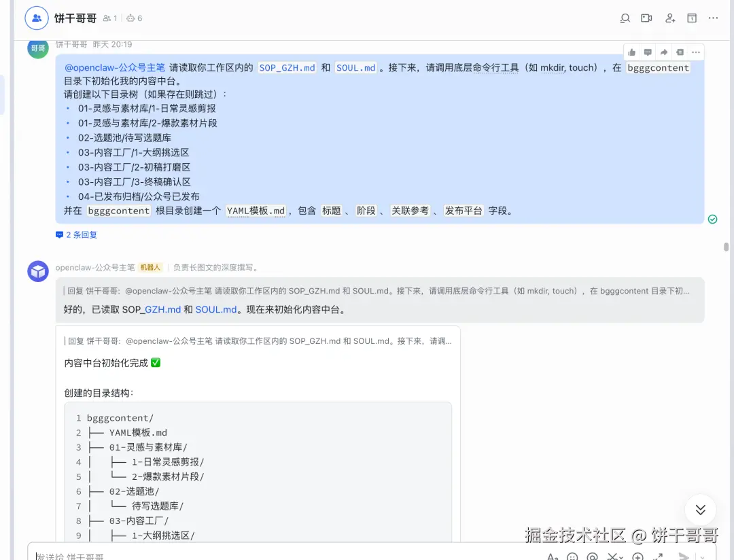Click the @openclaw-公众号主笔 mention

tap(115, 67)
